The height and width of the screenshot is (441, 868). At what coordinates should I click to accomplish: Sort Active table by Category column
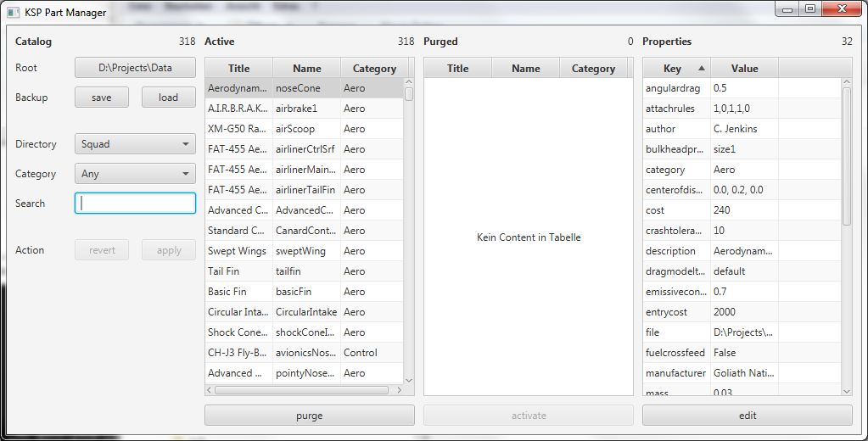coord(374,68)
